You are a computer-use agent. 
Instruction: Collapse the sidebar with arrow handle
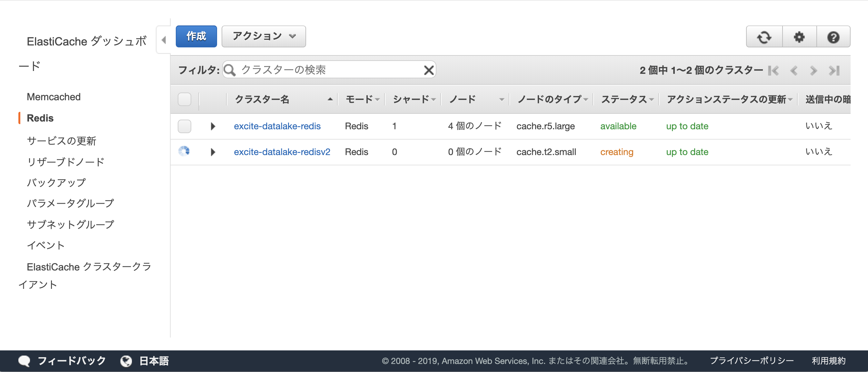click(164, 40)
